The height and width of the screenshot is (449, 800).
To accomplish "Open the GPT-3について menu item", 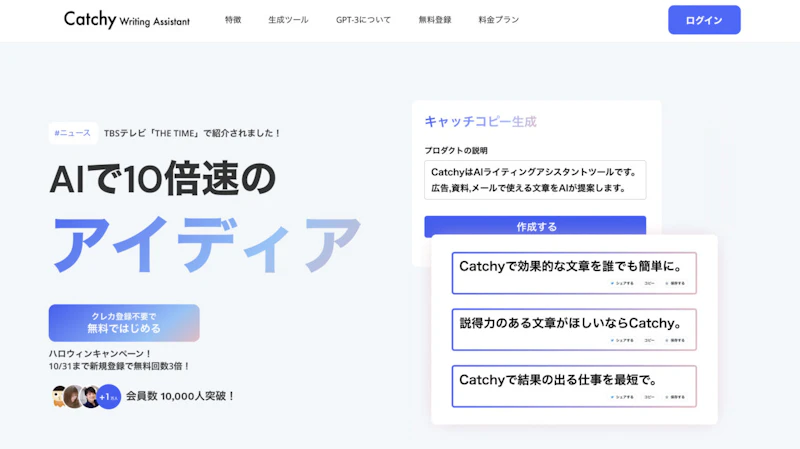I will click(x=363, y=19).
